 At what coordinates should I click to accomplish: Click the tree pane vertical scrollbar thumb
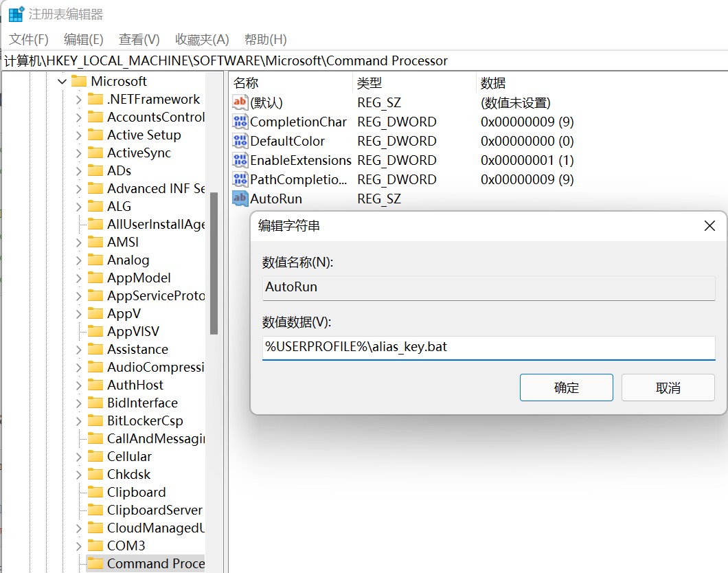point(214,263)
